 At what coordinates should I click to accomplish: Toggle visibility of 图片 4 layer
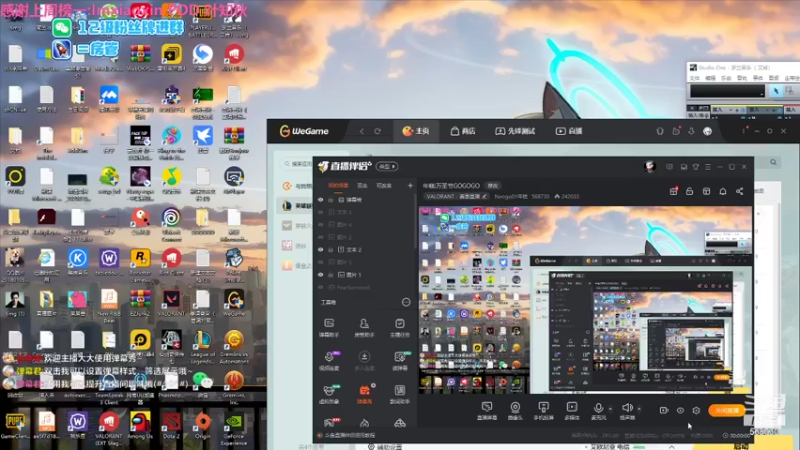[x=321, y=224]
